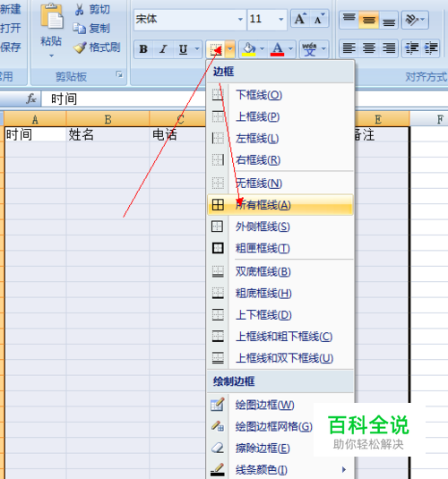Click the 保存 save button
This screenshot has width=448, height=479.
click(11, 47)
